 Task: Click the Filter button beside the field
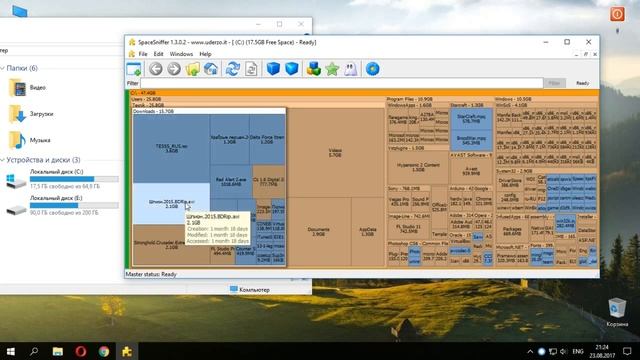554,83
